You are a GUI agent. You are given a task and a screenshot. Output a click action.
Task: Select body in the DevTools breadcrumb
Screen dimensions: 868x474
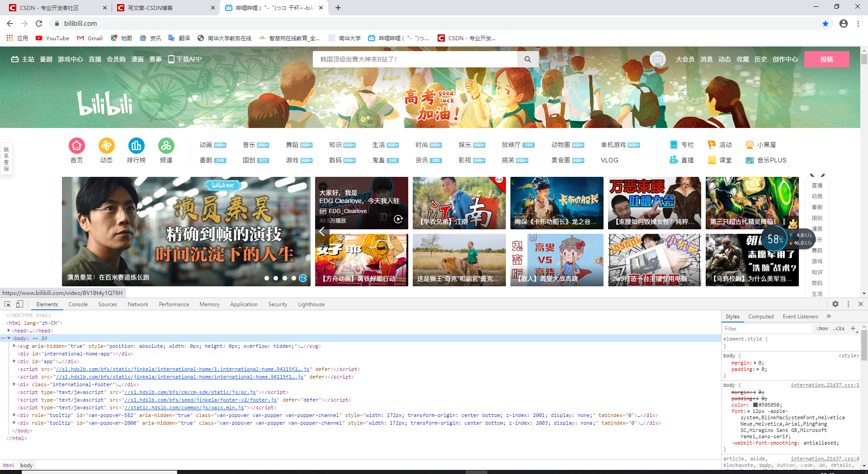click(x=26, y=465)
